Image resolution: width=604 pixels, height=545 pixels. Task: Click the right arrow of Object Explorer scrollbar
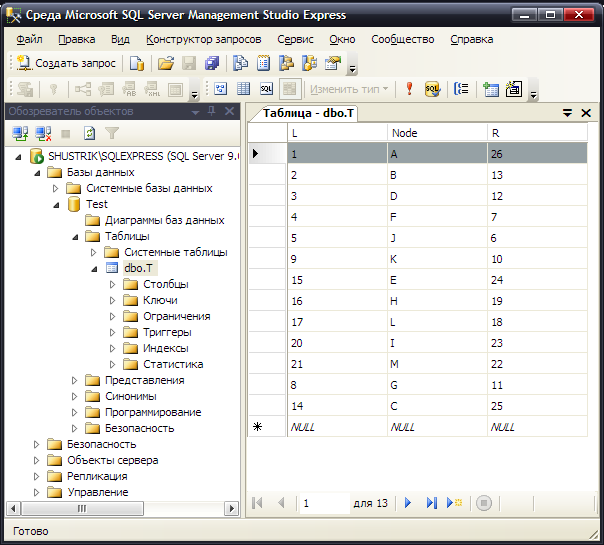click(x=231, y=508)
